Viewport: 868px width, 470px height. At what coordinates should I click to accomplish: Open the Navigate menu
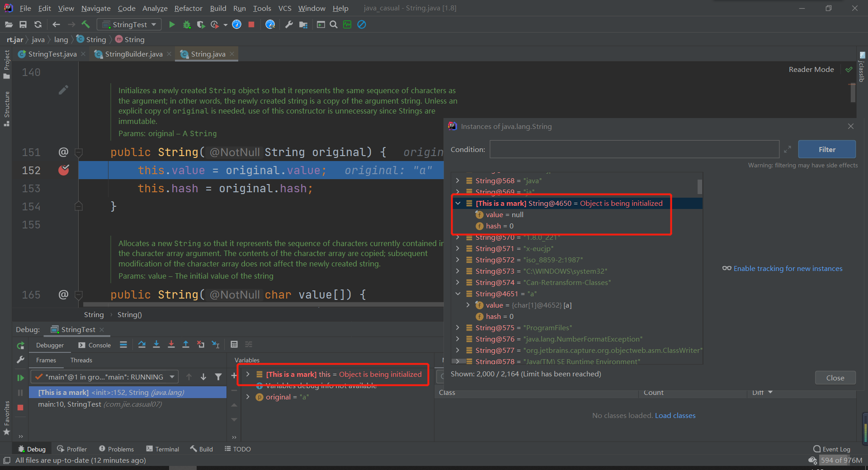coord(96,8)
